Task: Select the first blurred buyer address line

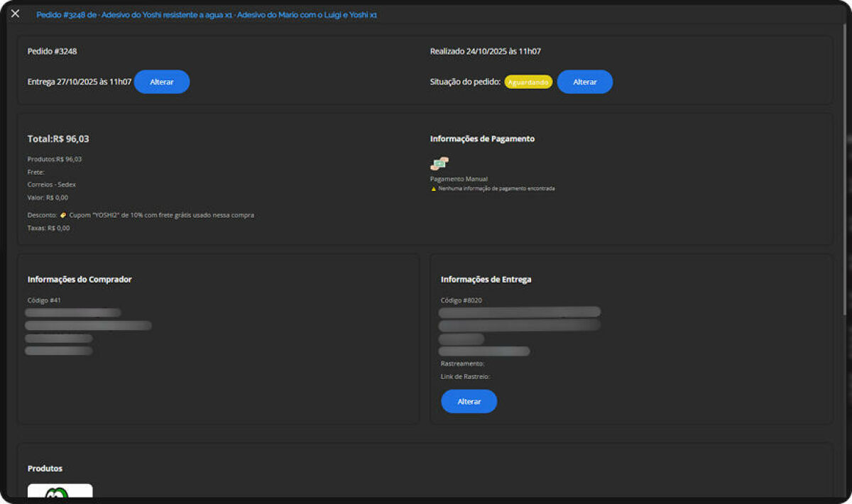Action: [x=73, y=312]
